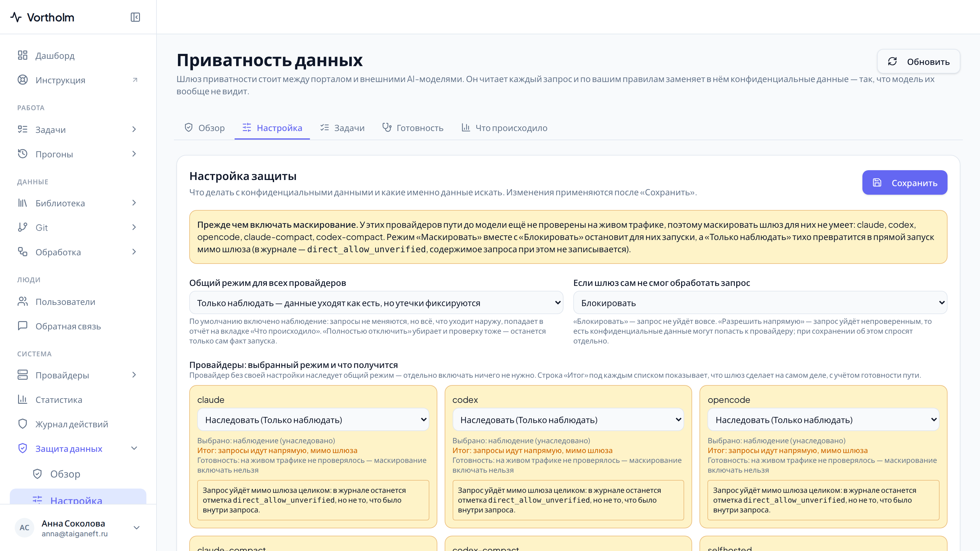
Task: Expand the Git sidebar section
Action: point(134,227)
